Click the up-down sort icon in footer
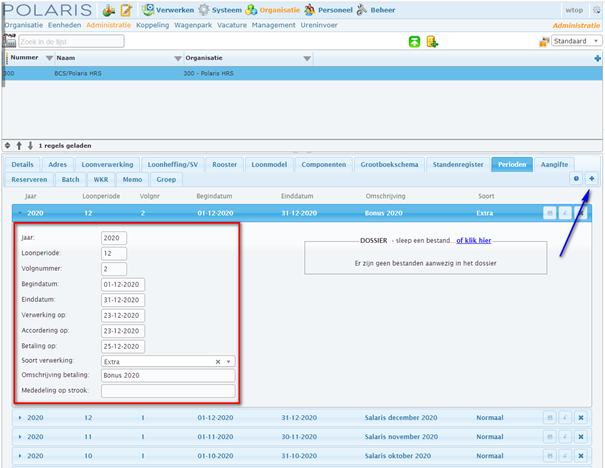Image resolution: width=605 pixels, height=468 pixels. (x=7, y=146)
